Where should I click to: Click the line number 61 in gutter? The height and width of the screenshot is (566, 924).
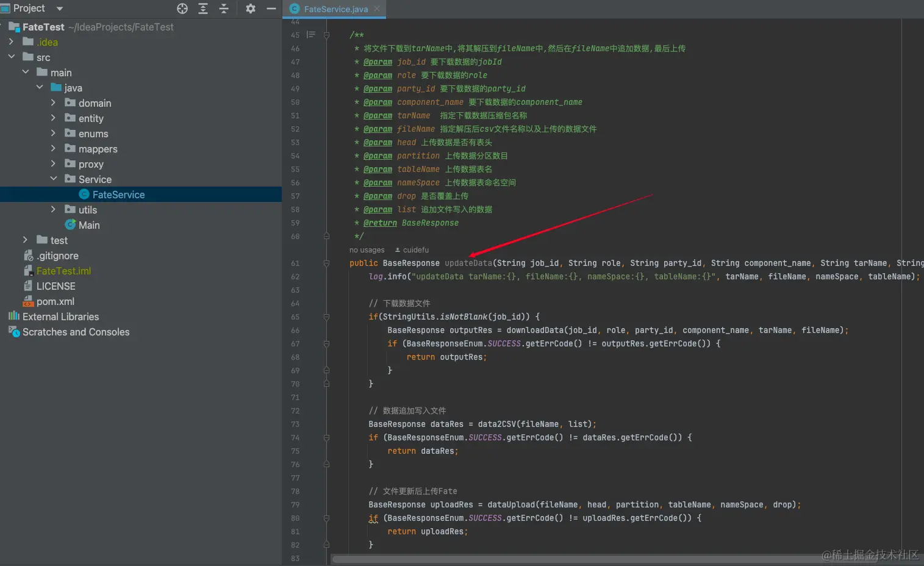point(295,263)
